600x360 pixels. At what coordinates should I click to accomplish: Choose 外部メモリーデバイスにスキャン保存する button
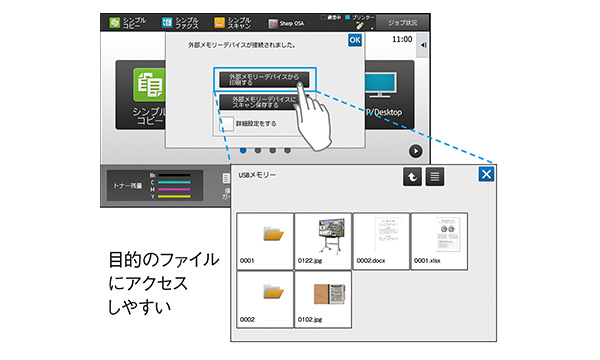point(264,102)
